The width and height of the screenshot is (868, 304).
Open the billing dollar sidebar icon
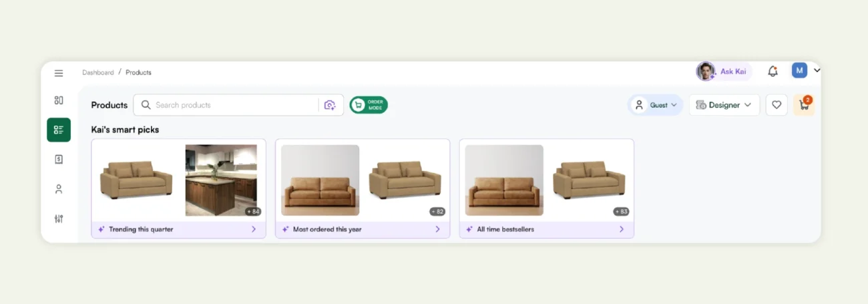[59, 159]
